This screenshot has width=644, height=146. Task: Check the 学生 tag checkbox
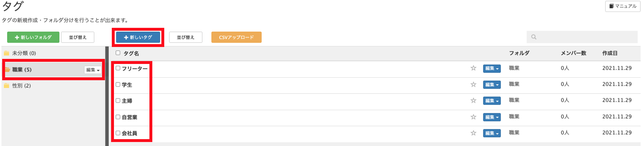coord(118,84)
